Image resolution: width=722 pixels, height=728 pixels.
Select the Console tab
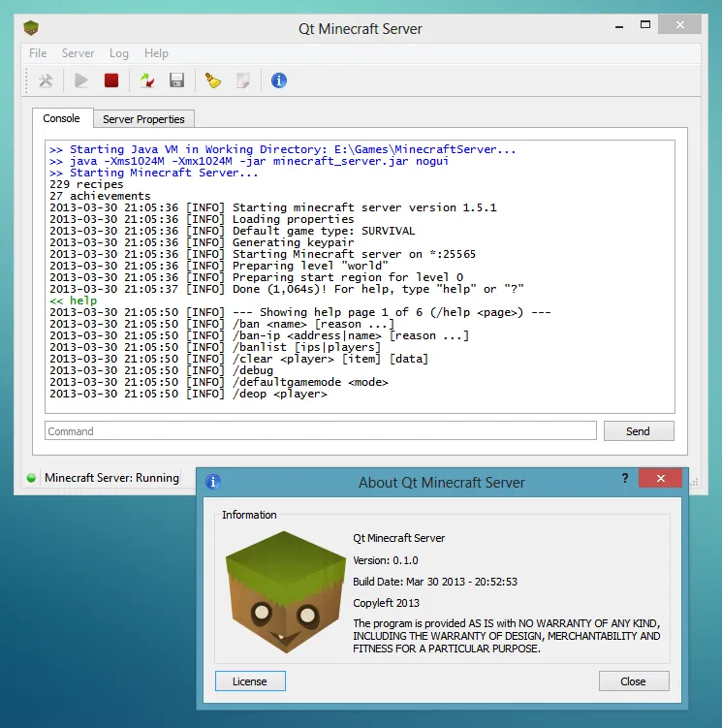coord(62,118)
